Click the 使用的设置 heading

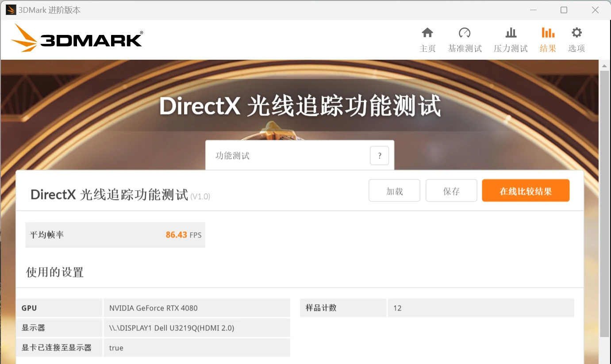point(55,272)
